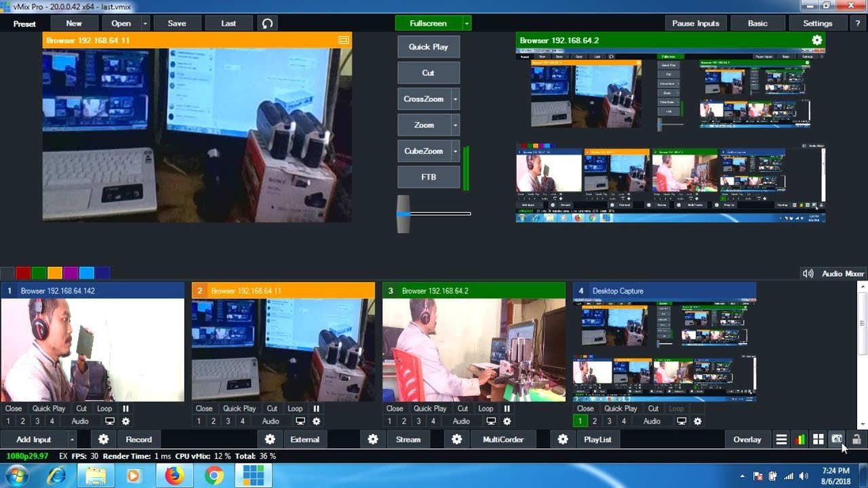Toggle Loop on input 3
Image resolution: width=868 pixels, height=488 pixels.
486,409
